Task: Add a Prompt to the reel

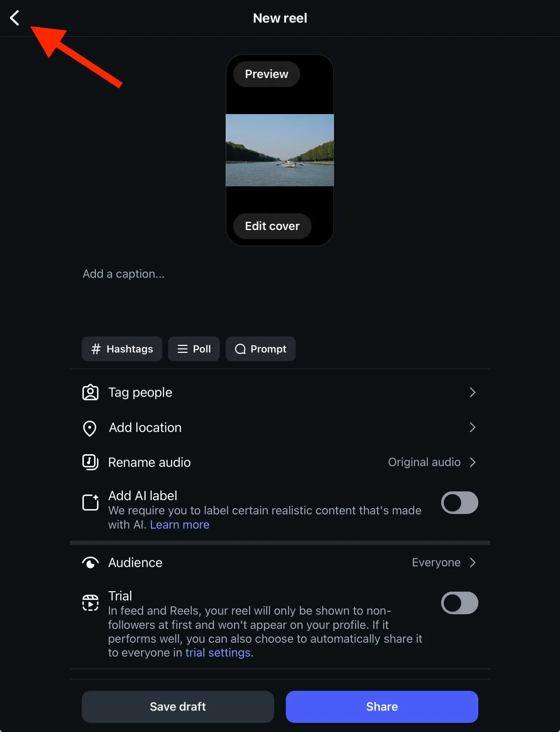Action: click(x=261, y=349)
